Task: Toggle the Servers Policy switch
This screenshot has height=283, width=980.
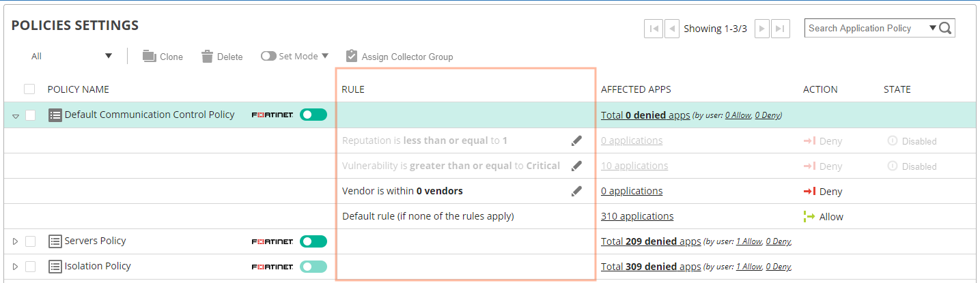Action: [x=313, y=241]
